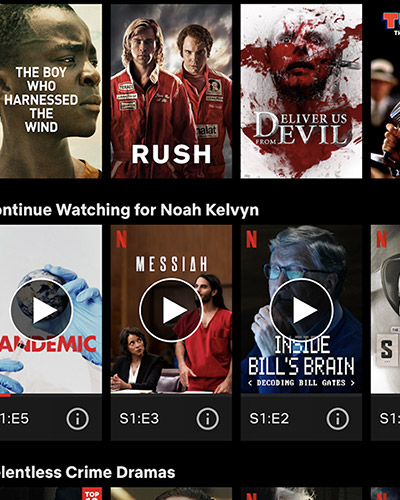Open the partially visible poster beside Deliver Us
Viewport: 400px width, 500px height.
pos(385,91)
